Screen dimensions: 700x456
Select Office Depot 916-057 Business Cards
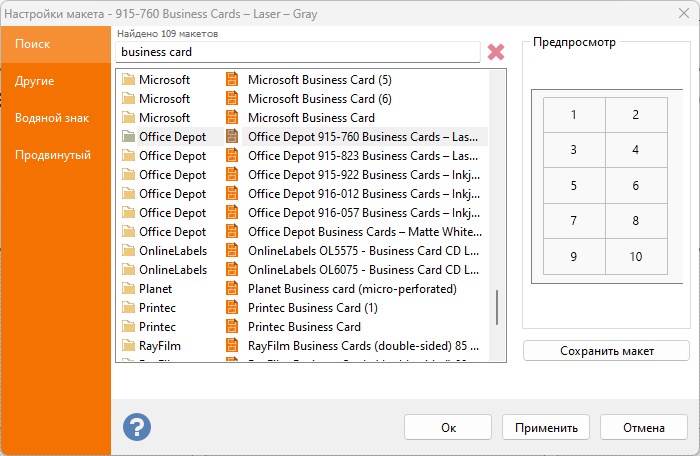364,213
